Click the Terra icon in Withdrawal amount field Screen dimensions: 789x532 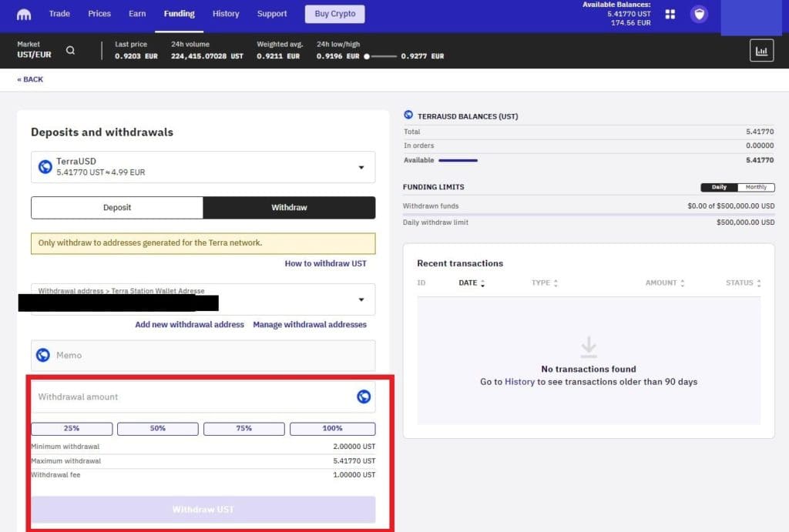(x=364, y=396)
